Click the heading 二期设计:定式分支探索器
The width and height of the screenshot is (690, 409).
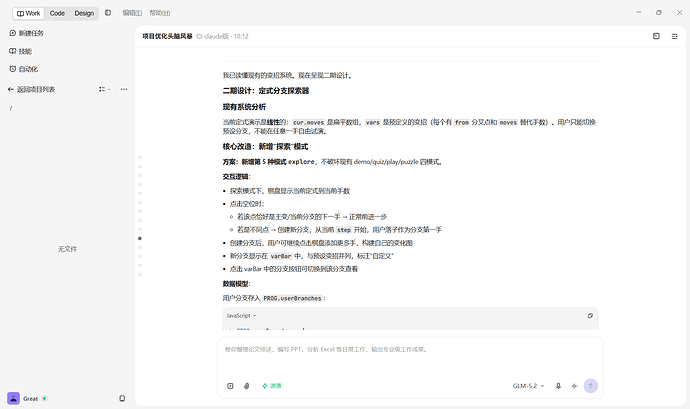pyautogui.click(x=266, y=91)
